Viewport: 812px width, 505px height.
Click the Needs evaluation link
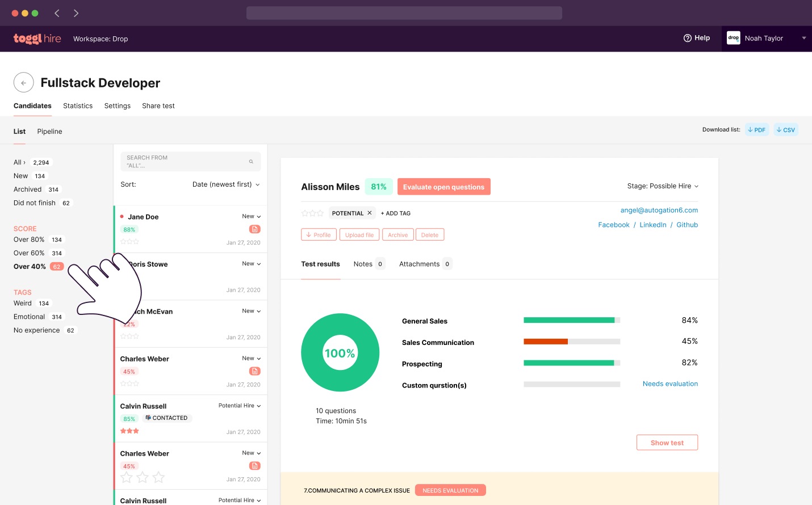(670, 384)
